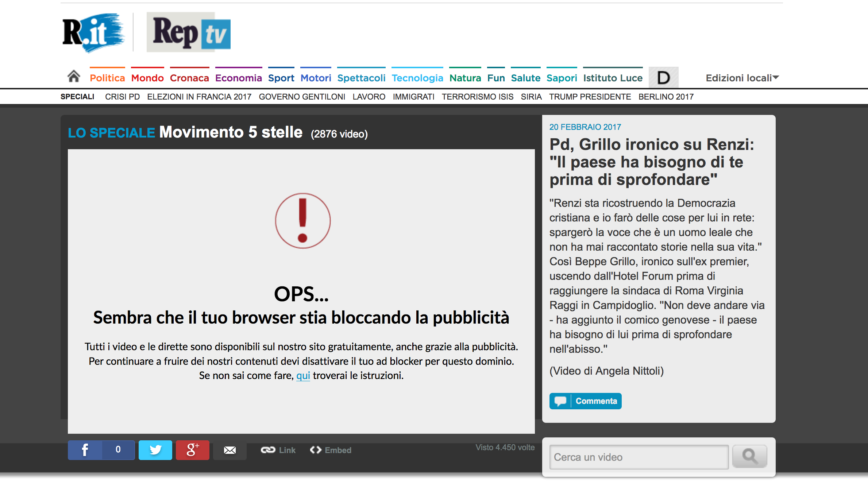Viewport: 868px width, 483px height.
Task: Open TRUMP PRESIDENTE special
Action: (x=590, y=97)
